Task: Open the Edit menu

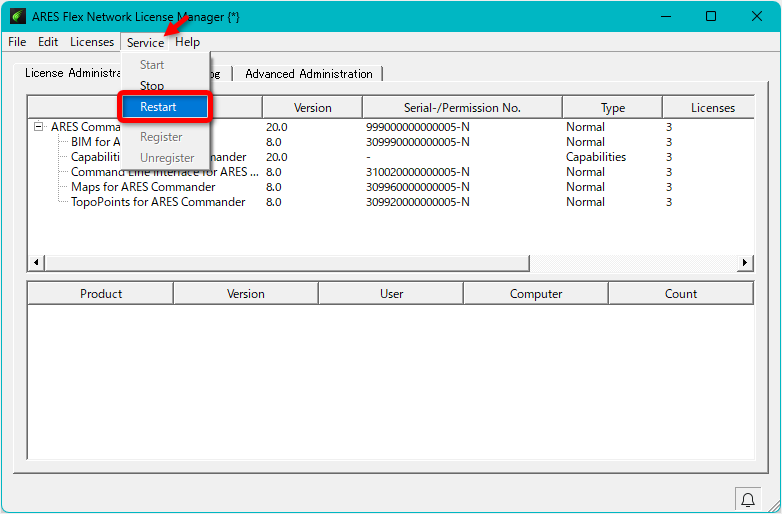Action: click(48, 42)
